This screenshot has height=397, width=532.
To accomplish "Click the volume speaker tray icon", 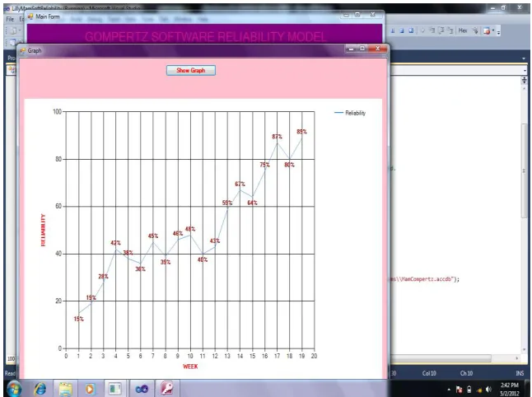I will [488, 390].
